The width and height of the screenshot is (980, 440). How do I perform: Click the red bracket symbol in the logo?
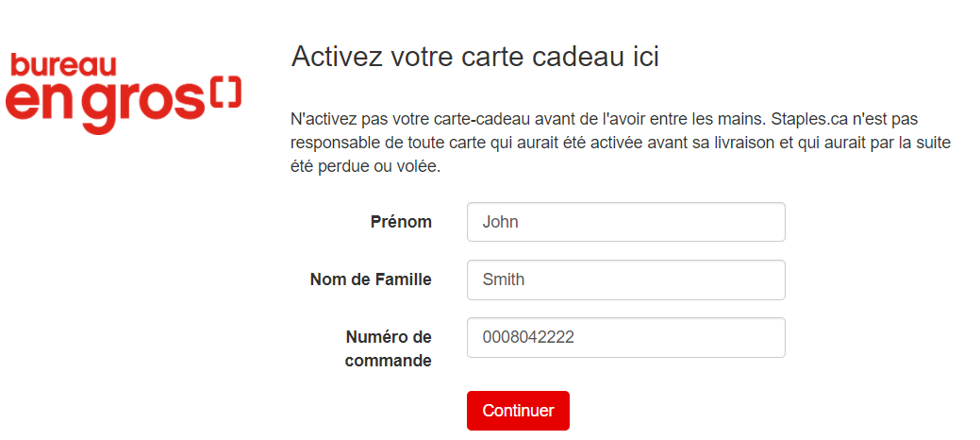coord(224,93)
